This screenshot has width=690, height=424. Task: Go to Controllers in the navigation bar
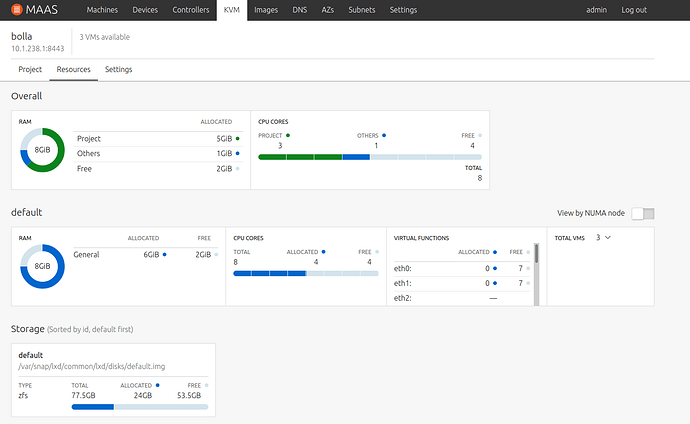tap(191, 10)
